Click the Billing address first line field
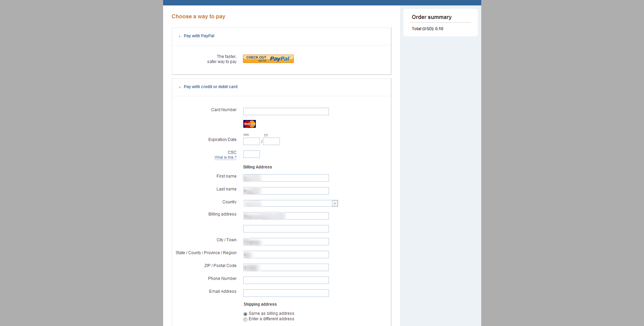This screenshot has width=644, height=326. [286, 216]
